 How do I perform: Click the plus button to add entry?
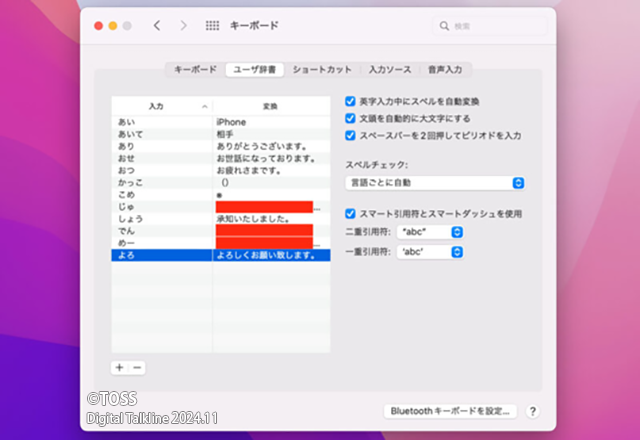(119, 368)
